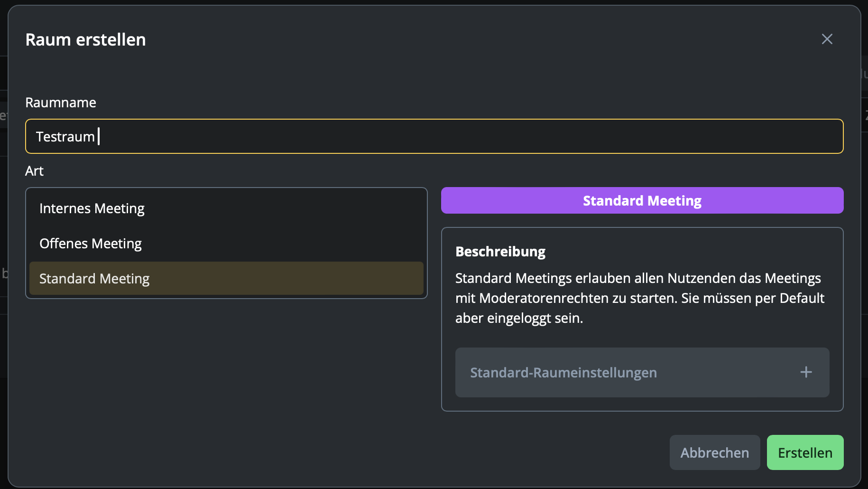Focus the Raumname text field
This screenshot has width=868, height=489.
tap(434, 136)
